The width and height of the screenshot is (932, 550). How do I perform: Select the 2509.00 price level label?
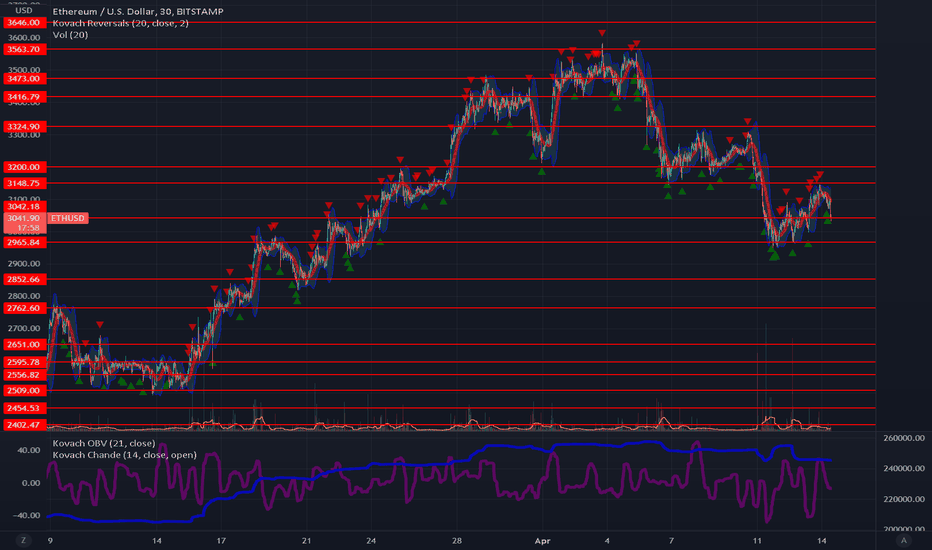tap(24, 391)
